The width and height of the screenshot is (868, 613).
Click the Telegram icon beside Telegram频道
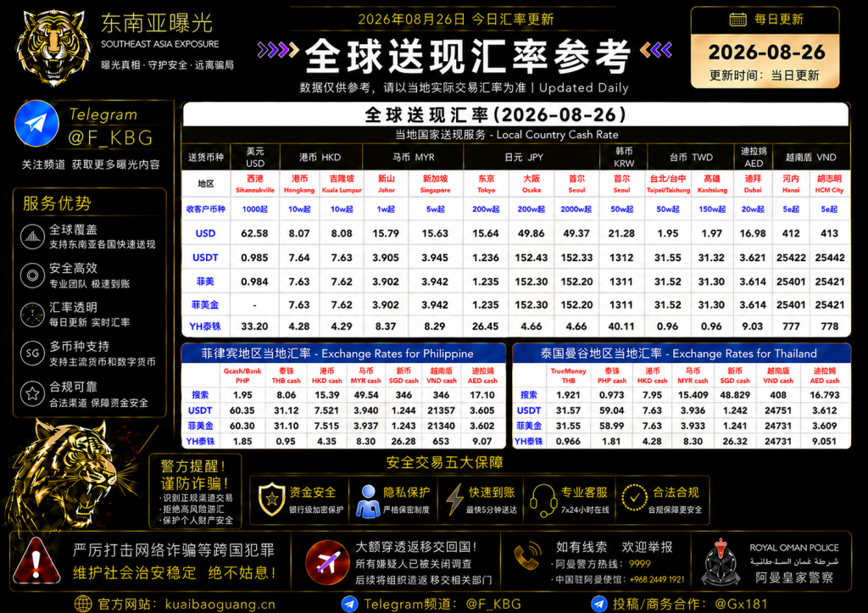(349, 604)
